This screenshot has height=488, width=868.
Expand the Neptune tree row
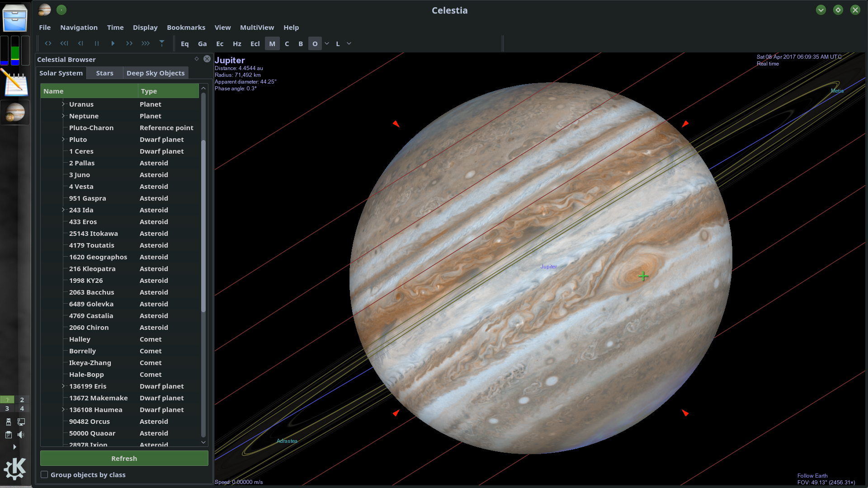[x=63, y=116]
